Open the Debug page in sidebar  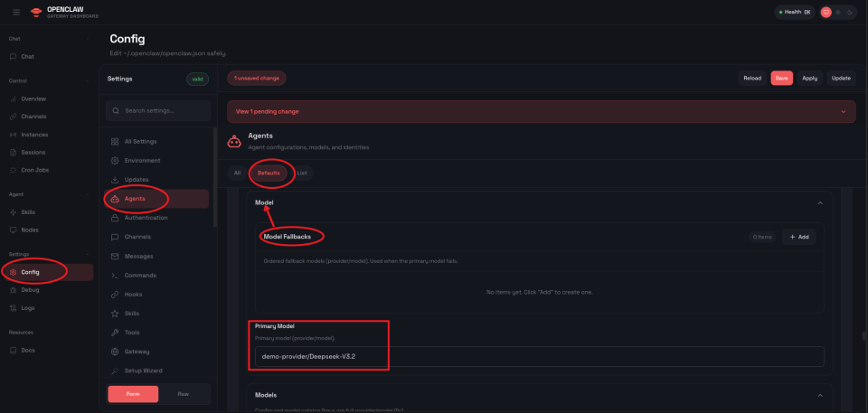30,290
